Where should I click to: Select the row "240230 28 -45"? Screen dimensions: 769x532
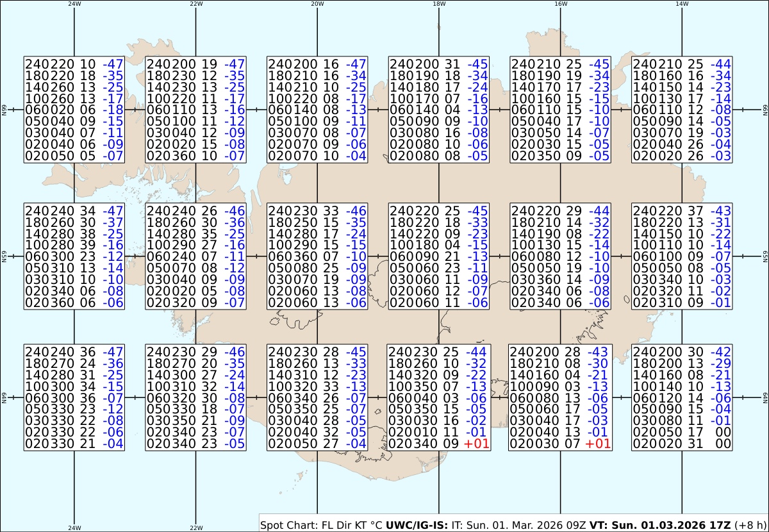pyautogui.click(x=317, y=351)
